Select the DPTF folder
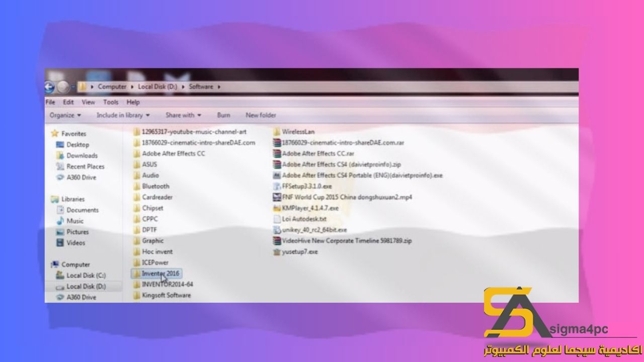Screen dimensions: 644x362 [145, 230]
